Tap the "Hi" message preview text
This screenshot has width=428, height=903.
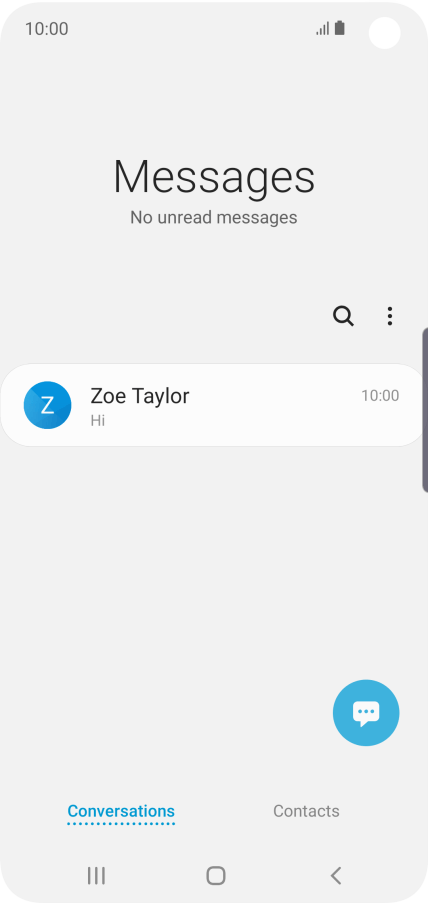pyautogui.click(x=97, y=421)
